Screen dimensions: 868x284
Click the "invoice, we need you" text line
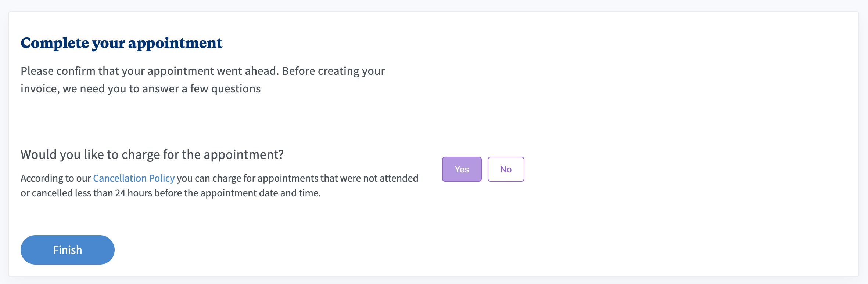pyautogui.click(x=140, y=89)
